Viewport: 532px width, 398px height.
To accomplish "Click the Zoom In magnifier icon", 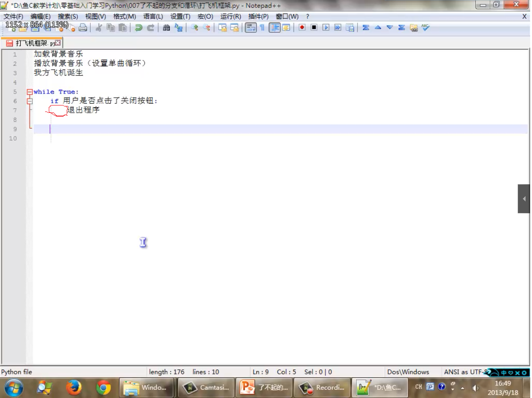I will [195, 28].
